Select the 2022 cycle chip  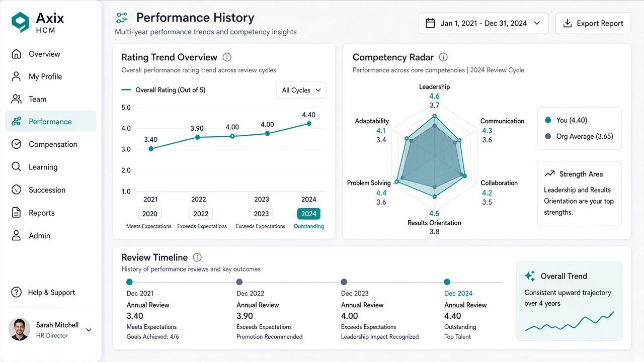tap(201, 214)
